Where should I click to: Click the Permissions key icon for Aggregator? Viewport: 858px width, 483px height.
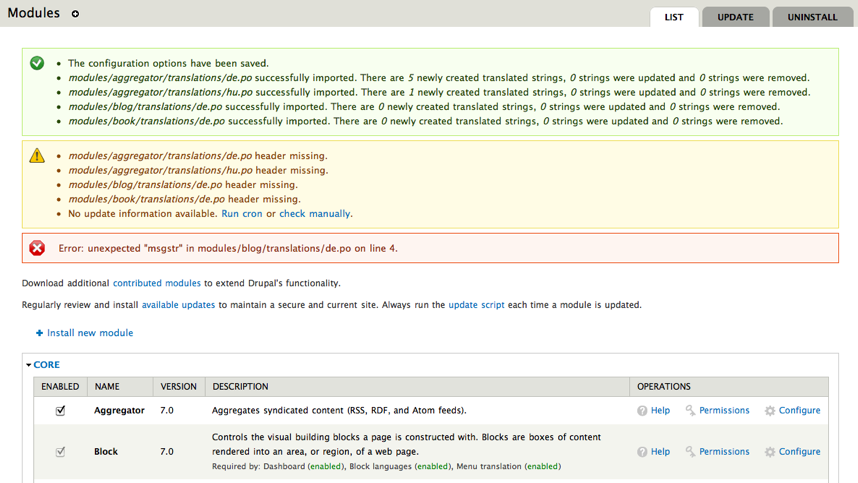tap(690, 411)
